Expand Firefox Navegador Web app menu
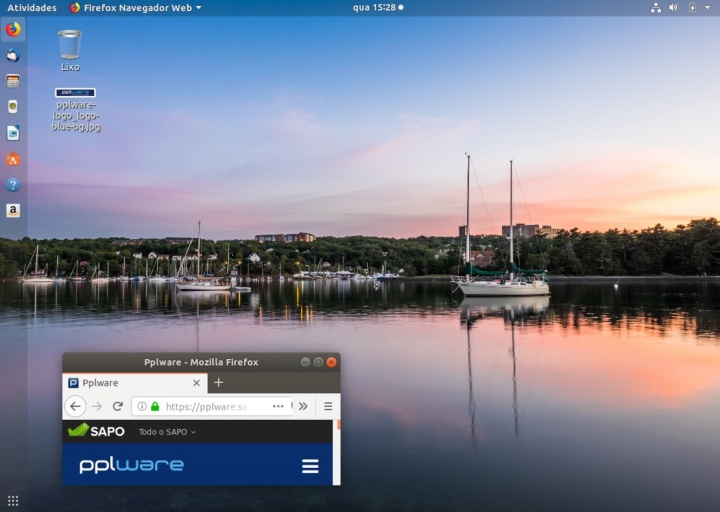720x512 pixels. (x=135, y=7)
